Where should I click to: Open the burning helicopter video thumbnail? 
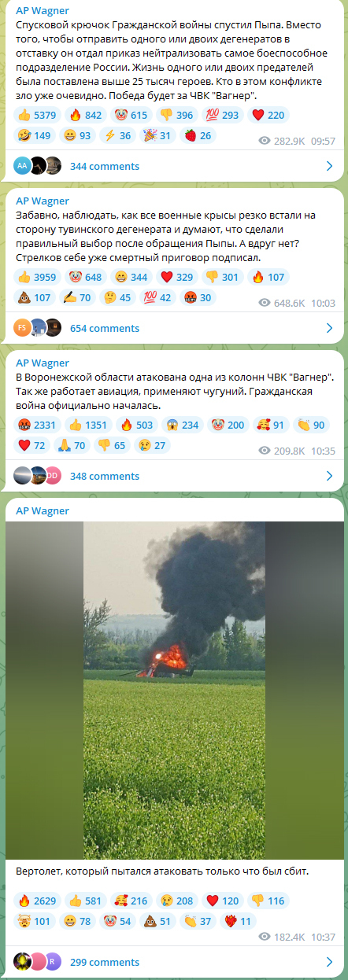pyautogui.click(x=174, y=691)
